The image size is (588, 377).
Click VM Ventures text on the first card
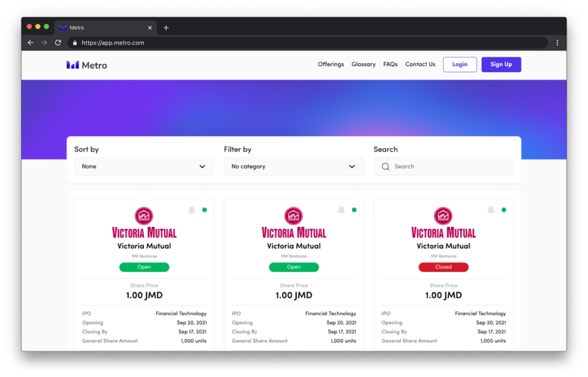[144, 256]
